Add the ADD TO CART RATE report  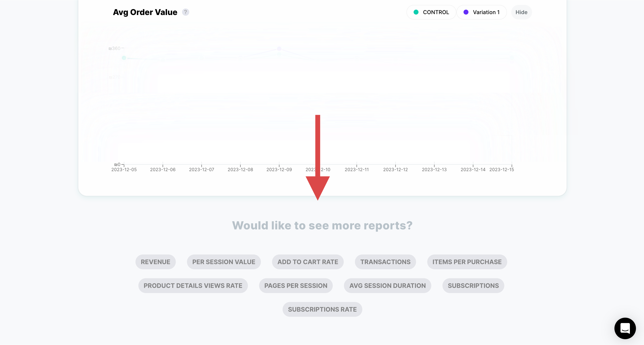(308, 262)
